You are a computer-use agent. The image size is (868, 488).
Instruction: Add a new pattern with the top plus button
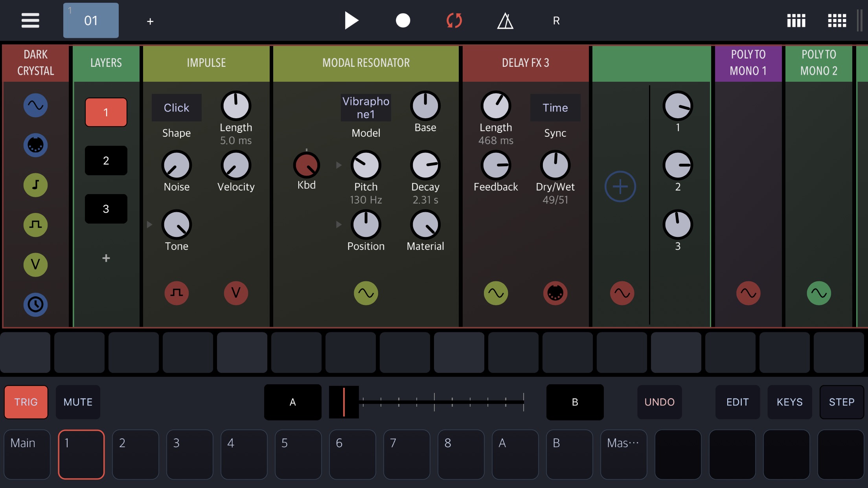[150, 21]
